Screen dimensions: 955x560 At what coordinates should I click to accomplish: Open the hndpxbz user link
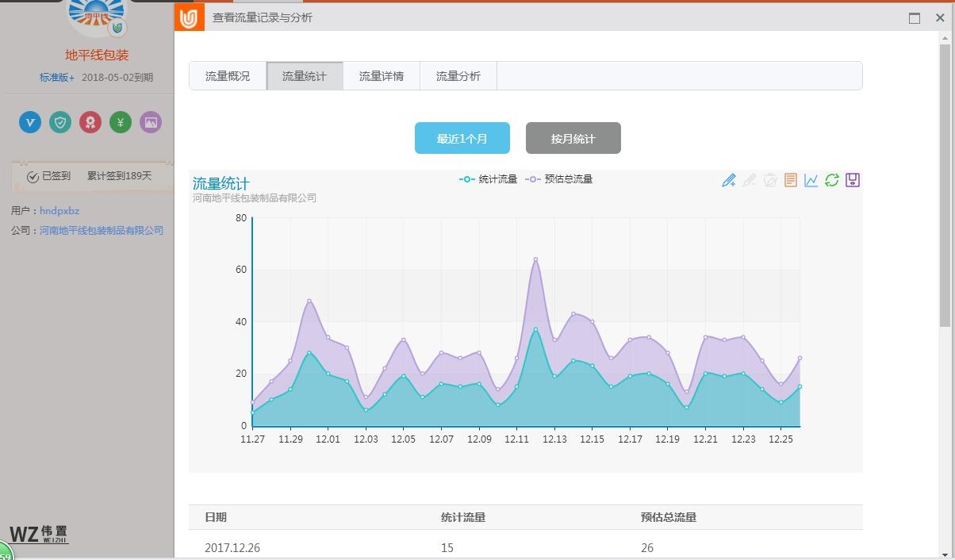(59, 211)
